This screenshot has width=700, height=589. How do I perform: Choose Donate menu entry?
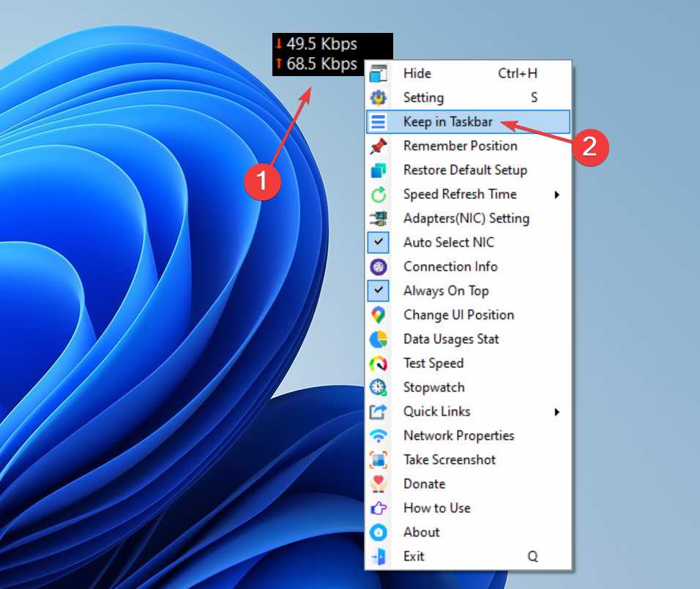469,484
